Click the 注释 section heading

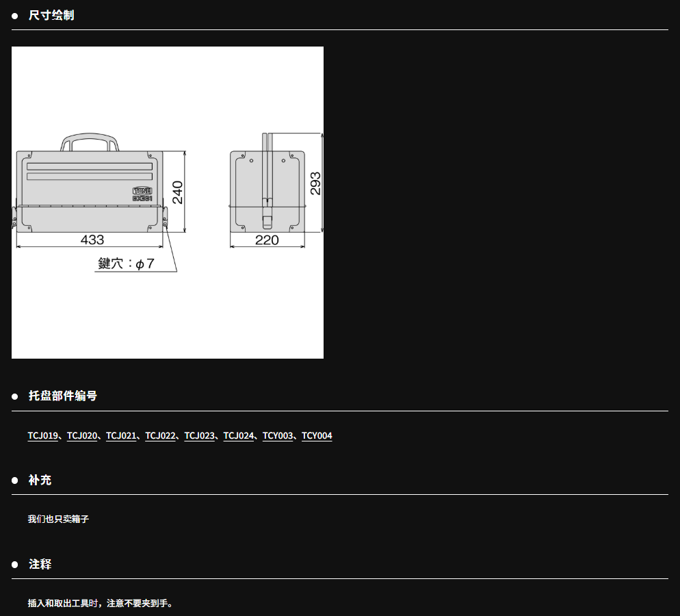(x=40, y=565)
